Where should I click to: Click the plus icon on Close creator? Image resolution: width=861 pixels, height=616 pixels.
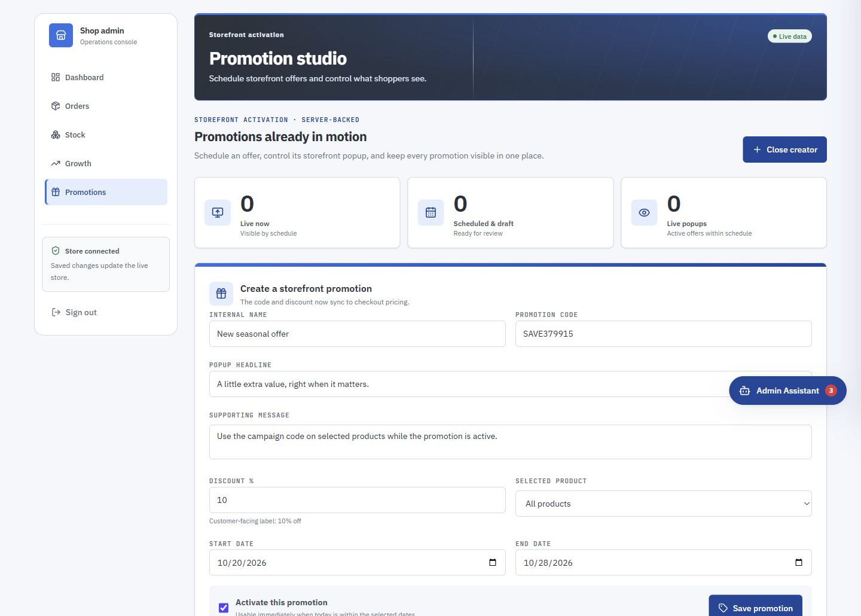[757, 150]
